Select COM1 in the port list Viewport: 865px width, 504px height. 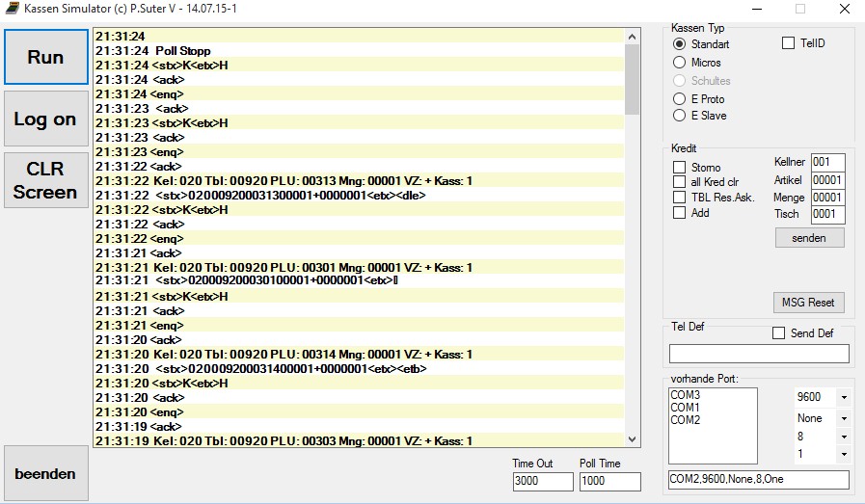point(685,408)
